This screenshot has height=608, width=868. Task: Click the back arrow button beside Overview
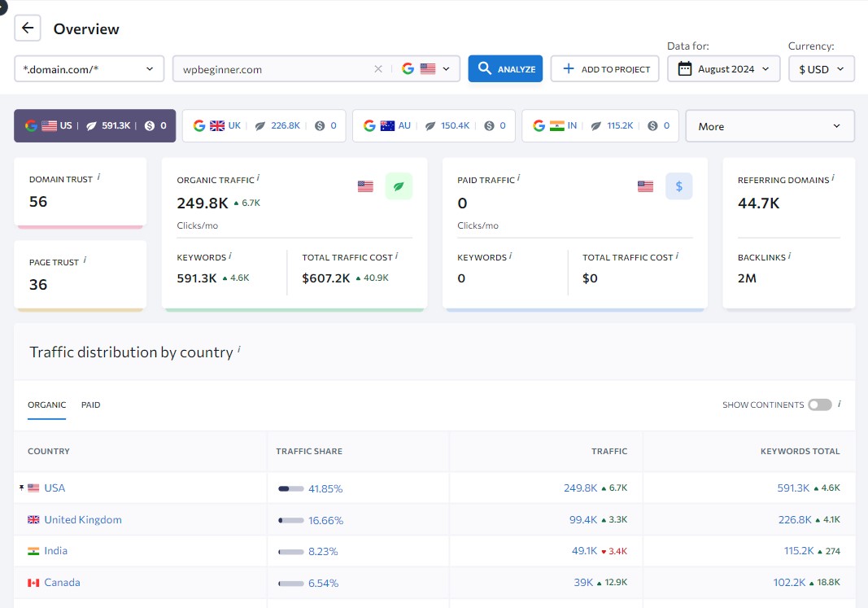28,28
